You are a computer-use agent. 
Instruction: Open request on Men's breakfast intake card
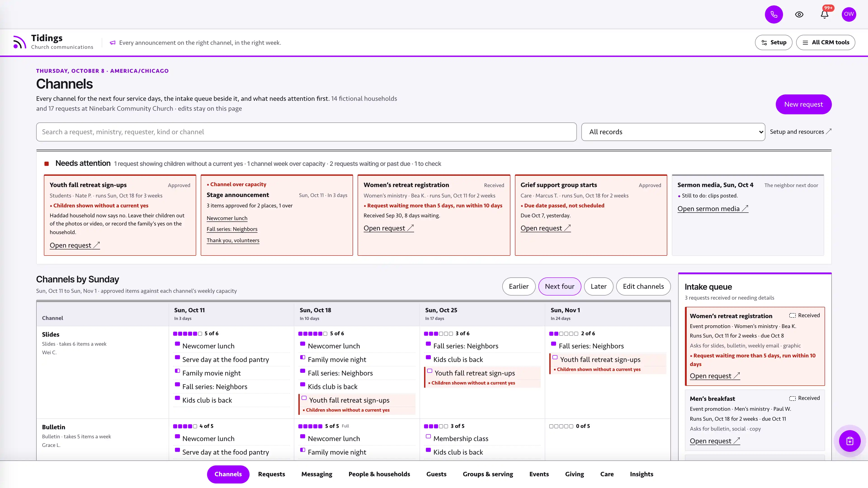click(x=715, y=441)
